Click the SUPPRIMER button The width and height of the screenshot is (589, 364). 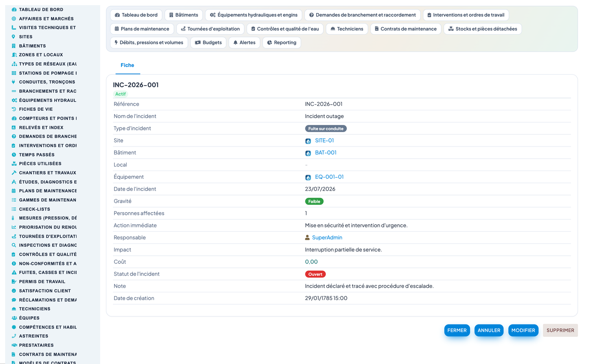[x=560, y=330]
